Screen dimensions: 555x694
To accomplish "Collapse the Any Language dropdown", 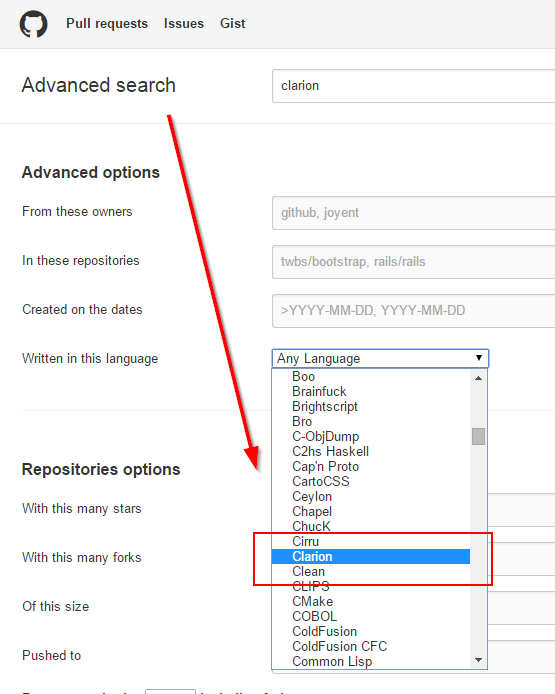I will 380,359.
